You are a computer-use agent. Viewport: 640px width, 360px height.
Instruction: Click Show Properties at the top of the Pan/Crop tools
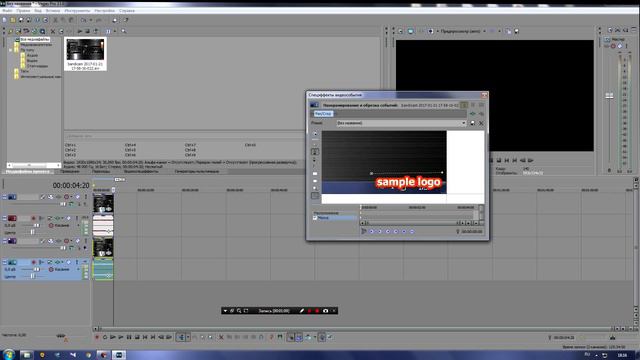click(x=315, y=134)
